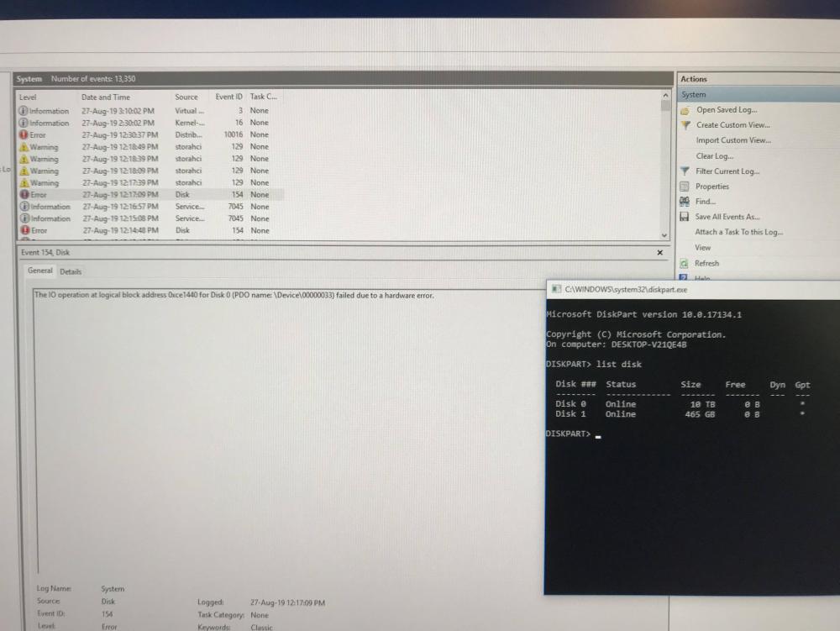Sort events by Source column
This screenshot has width=840, height=631.
click(186, 97)
